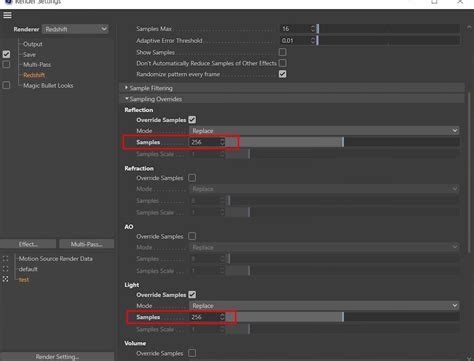Check Volume Override Samples checkbox

[x=192, y=353]
